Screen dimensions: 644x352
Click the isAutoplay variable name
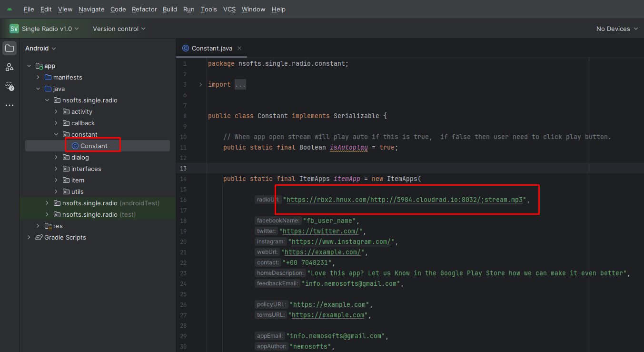click(349, 147)
